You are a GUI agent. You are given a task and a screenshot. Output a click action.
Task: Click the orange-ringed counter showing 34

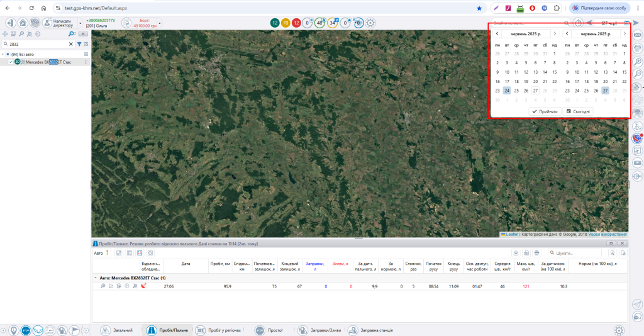coord(332,23)
